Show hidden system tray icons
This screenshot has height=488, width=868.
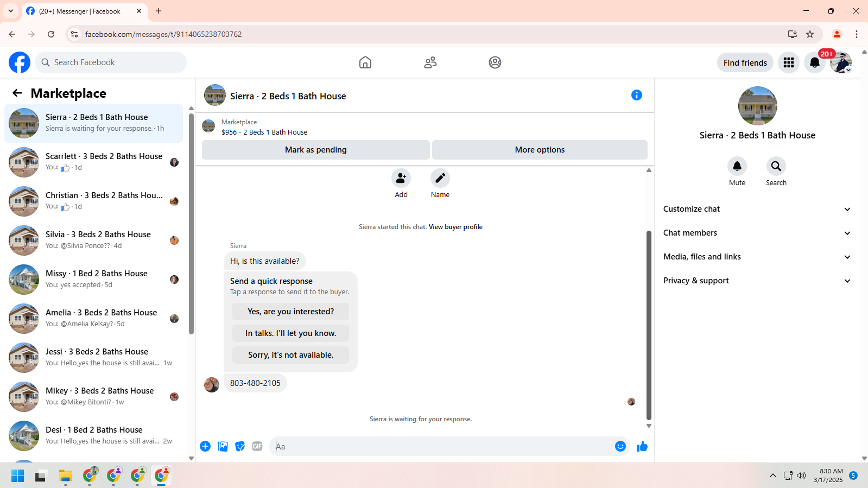tap(772, 476)
